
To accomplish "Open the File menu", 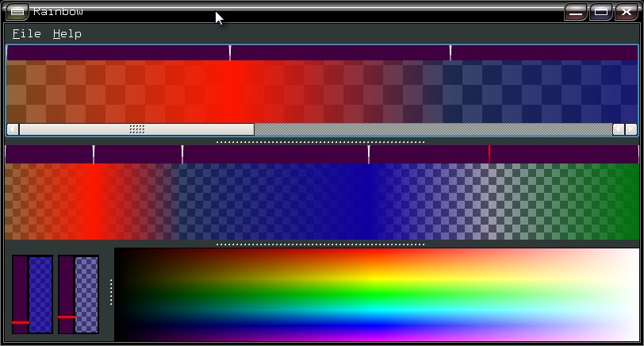I will tap(26, 34).
